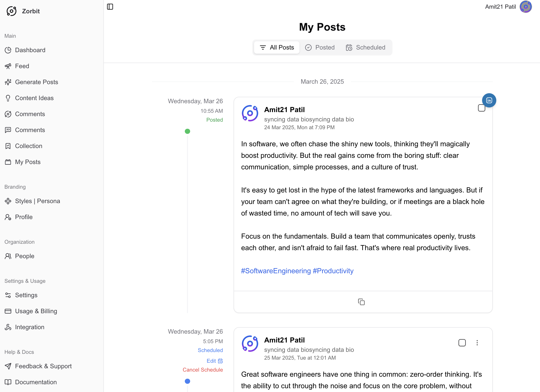
Task: Open Generate Posts from sidebar
Action: 36,82
